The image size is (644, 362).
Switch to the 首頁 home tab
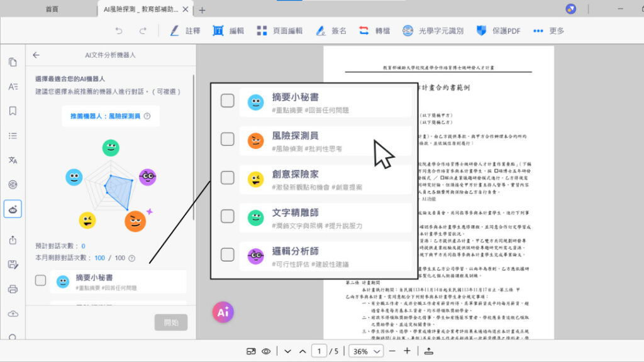click(x=52, y=9)
